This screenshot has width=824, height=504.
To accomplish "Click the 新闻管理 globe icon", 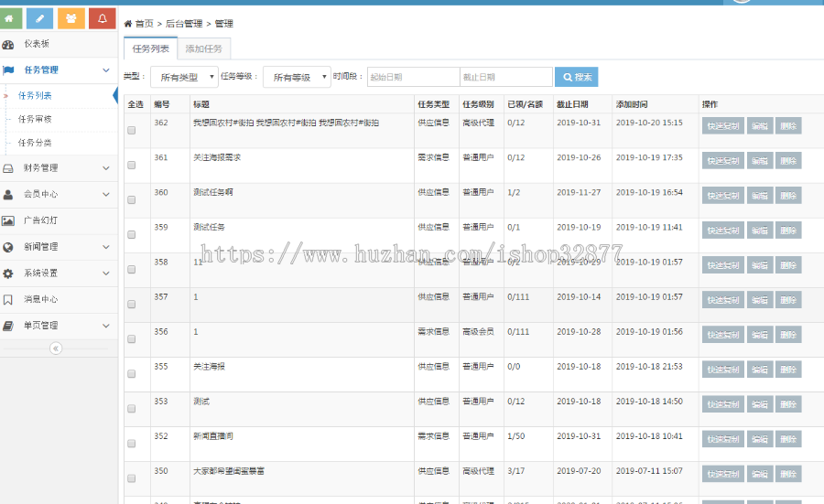I will click(x=8, y=247).
